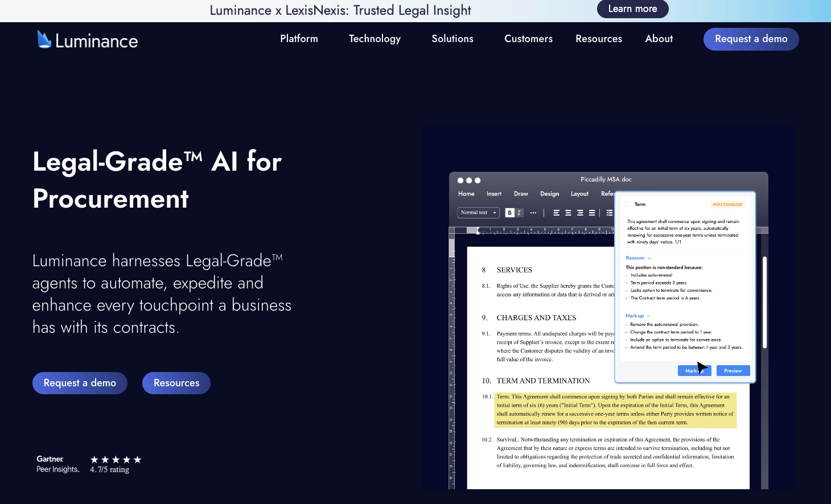This screenshot has height=504, width=831.
Task: Open the About menu
Action: coord(659,39)
